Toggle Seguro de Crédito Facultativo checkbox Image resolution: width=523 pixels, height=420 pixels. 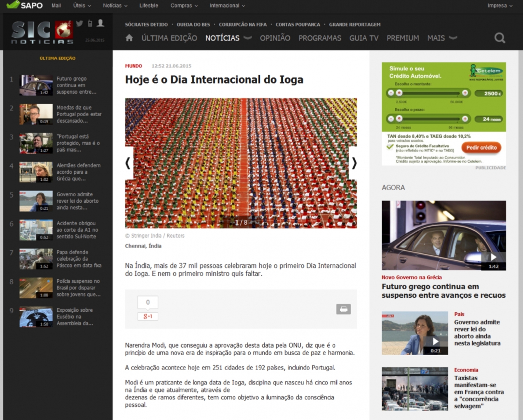390,147
